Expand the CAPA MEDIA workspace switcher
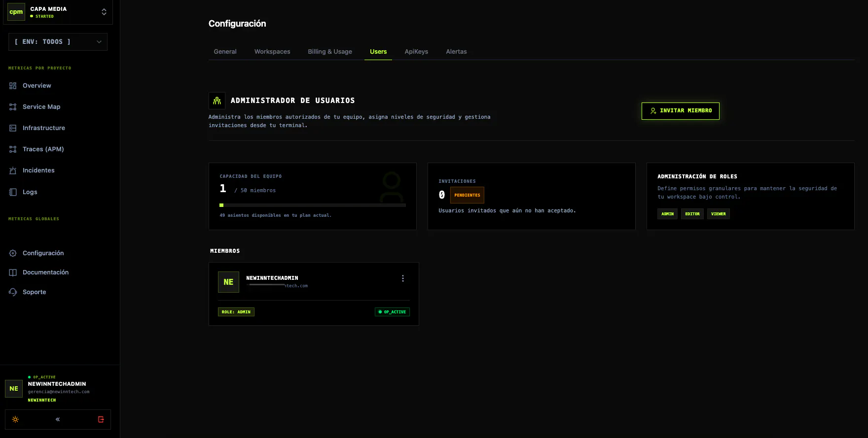Image resolution: width=868 pixels, height=438 pixels. click(x=104, y=12)
